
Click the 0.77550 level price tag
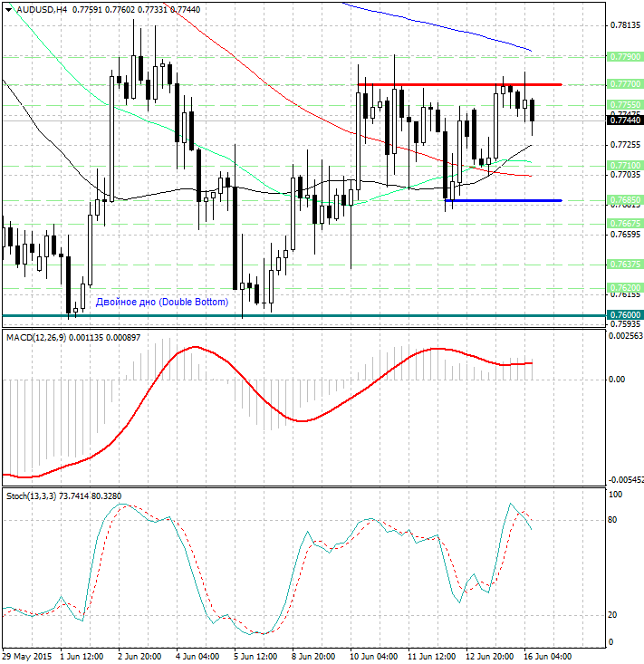point(625,104)
